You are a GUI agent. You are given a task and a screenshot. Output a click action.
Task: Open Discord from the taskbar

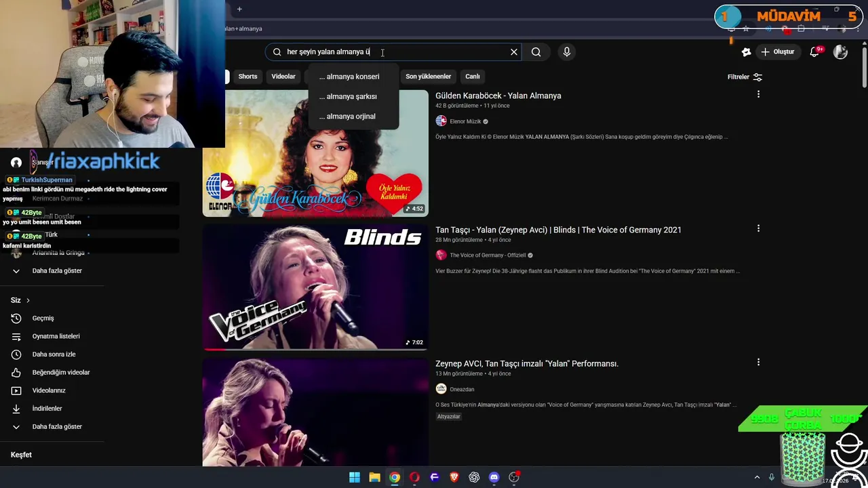tap(494, 477)
